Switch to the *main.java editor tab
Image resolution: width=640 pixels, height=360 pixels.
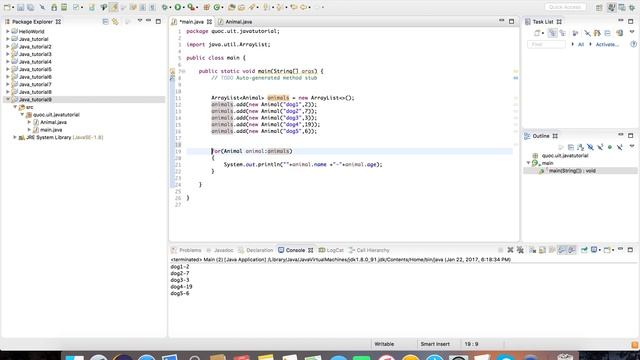pyautogui.click(x=191, y=22)
